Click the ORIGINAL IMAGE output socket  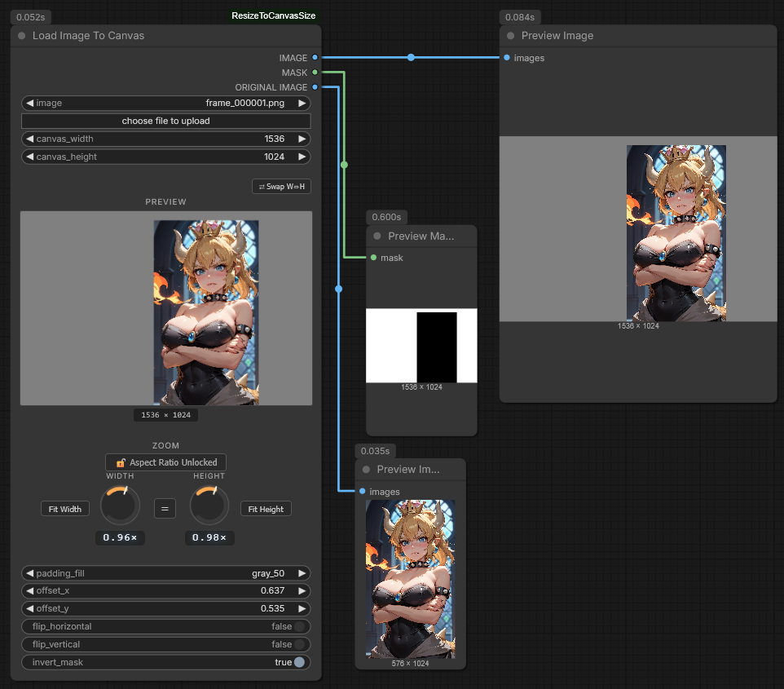[315, 87]
